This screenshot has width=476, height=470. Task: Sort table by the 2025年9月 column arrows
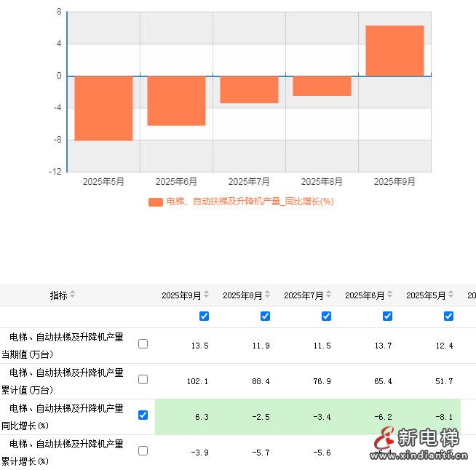[206, 295]
